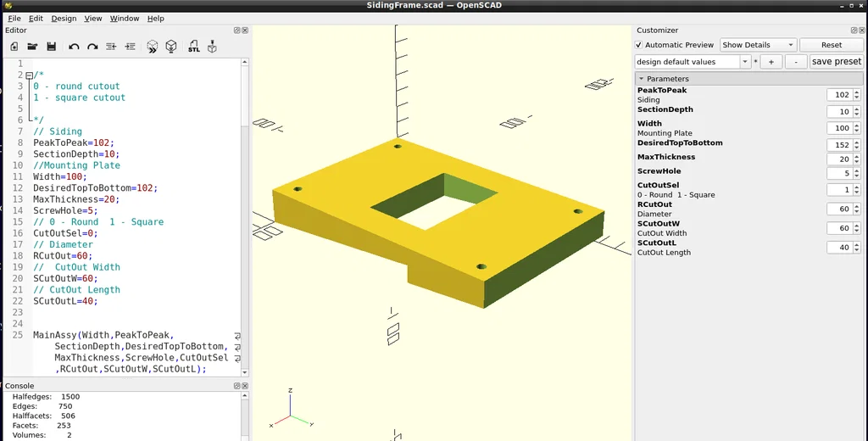Screen dimensions: 868x441
Task: Click the CutOutSel value field
Action: pos(840,190)
